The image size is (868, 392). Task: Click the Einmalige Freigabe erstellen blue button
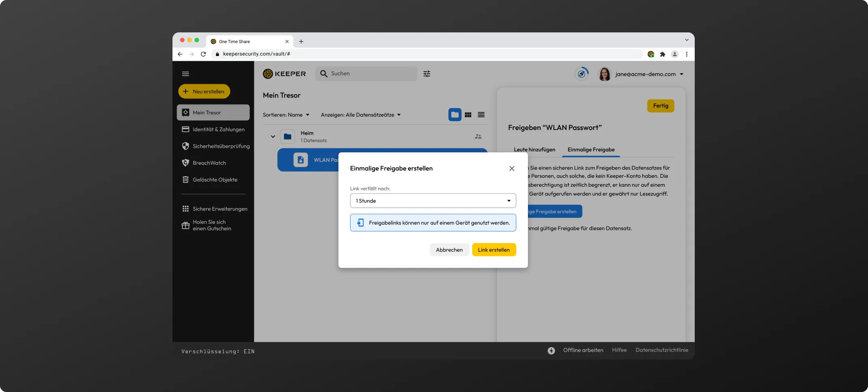pos(555,211)
